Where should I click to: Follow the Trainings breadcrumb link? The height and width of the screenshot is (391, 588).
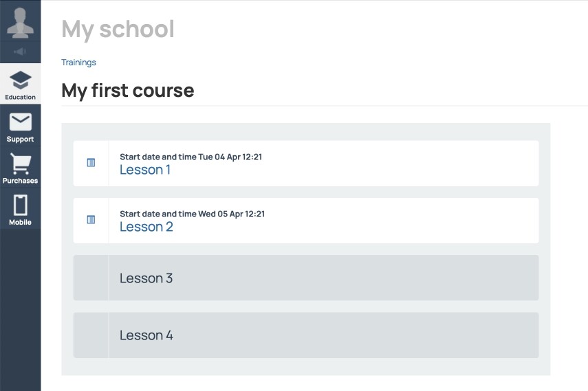point(79,63)
